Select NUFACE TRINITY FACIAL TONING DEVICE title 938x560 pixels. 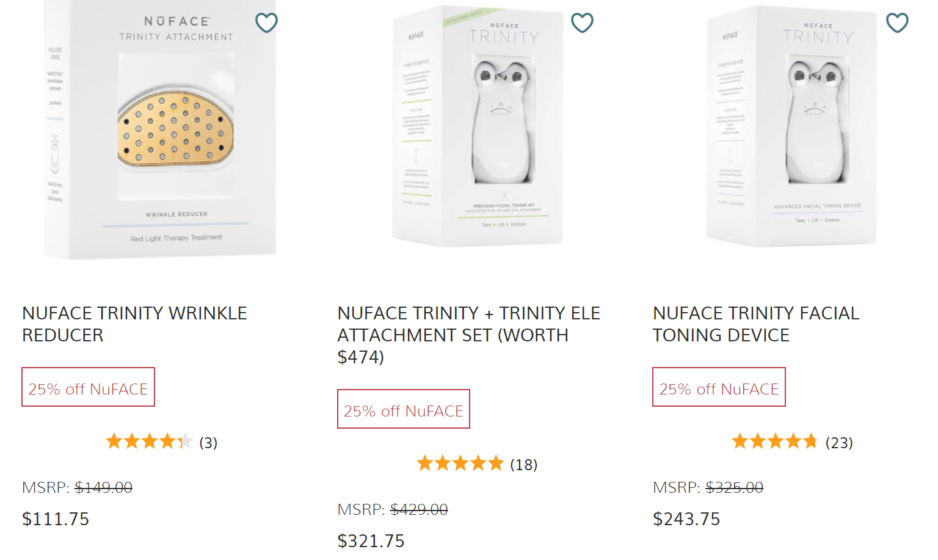(755, 324)
